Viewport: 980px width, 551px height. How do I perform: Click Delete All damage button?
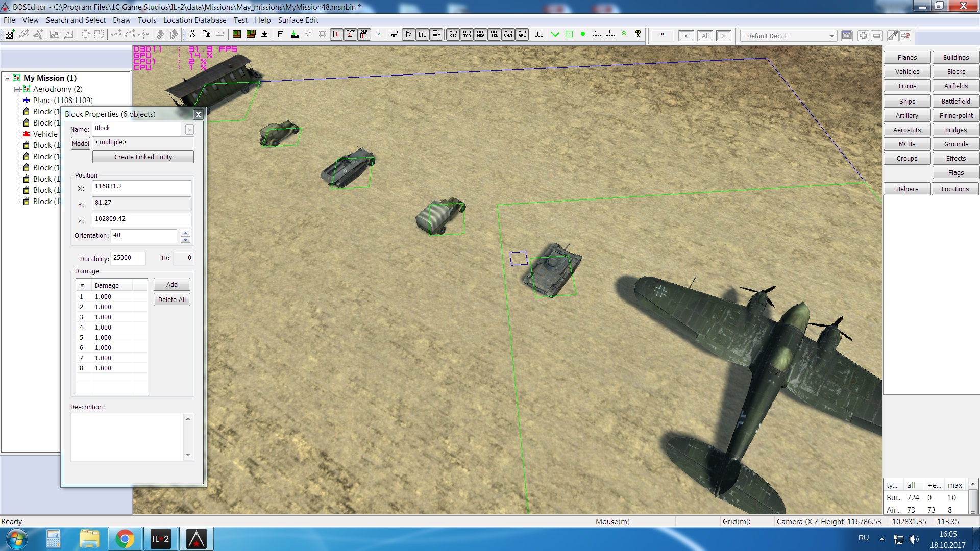pos(172,299)
